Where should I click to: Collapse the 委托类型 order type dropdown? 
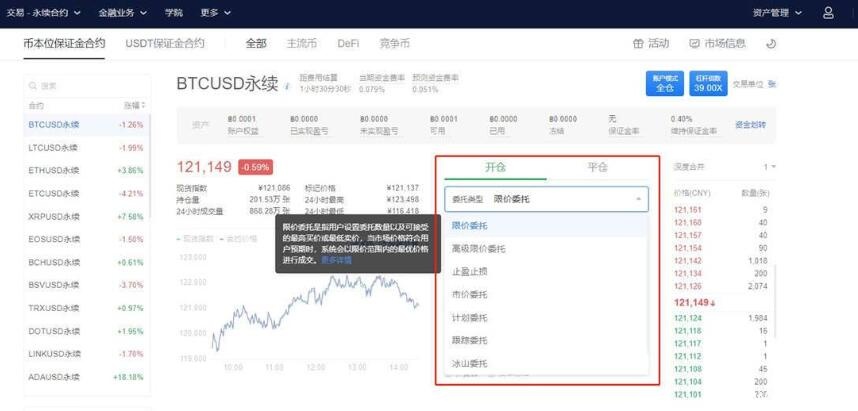pos(638,199)
